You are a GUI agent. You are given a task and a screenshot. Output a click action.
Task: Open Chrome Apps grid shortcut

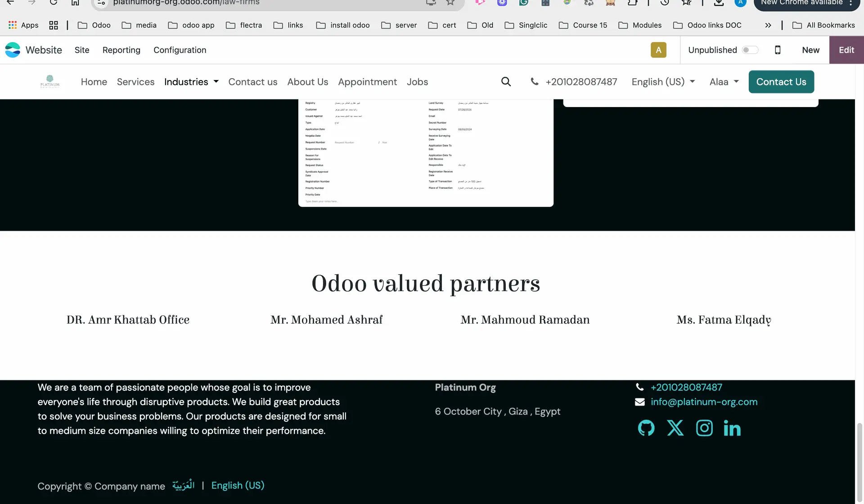(x=23, y=25)
